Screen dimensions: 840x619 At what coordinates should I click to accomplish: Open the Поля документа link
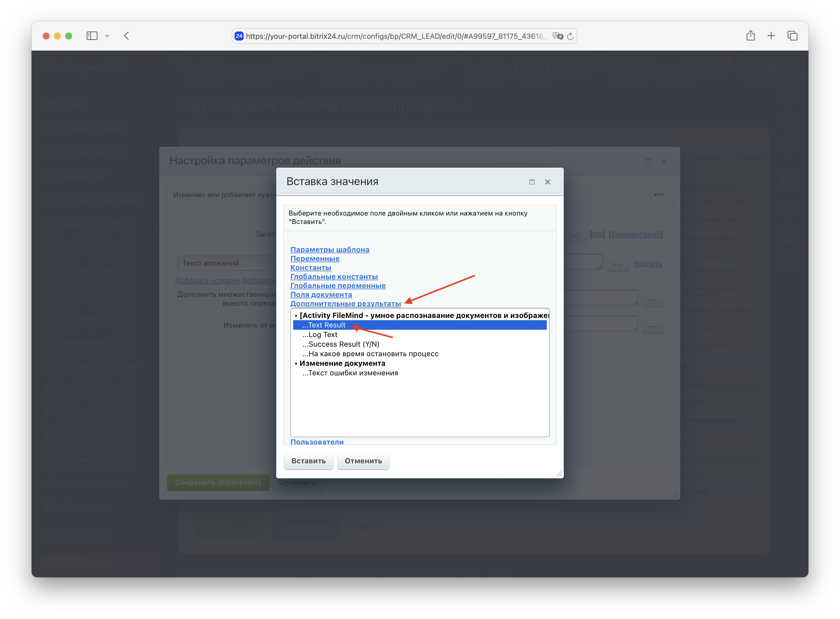[321, 295]
